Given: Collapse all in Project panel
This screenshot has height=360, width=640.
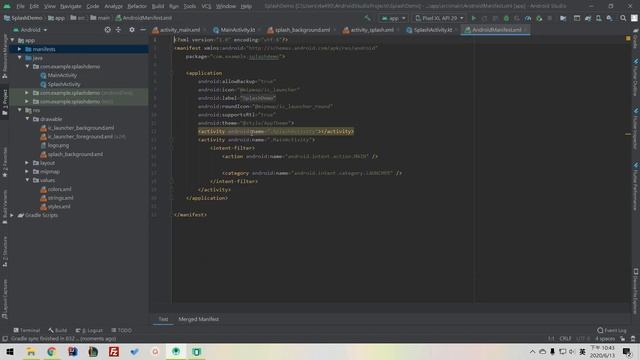Looking at the screenshot, I should point(118,30).
